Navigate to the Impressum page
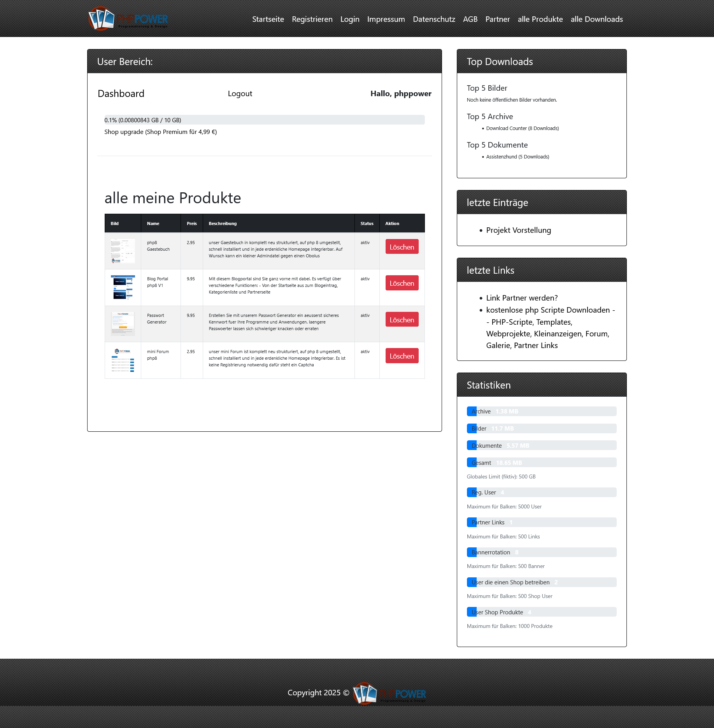 click(386, 19)
